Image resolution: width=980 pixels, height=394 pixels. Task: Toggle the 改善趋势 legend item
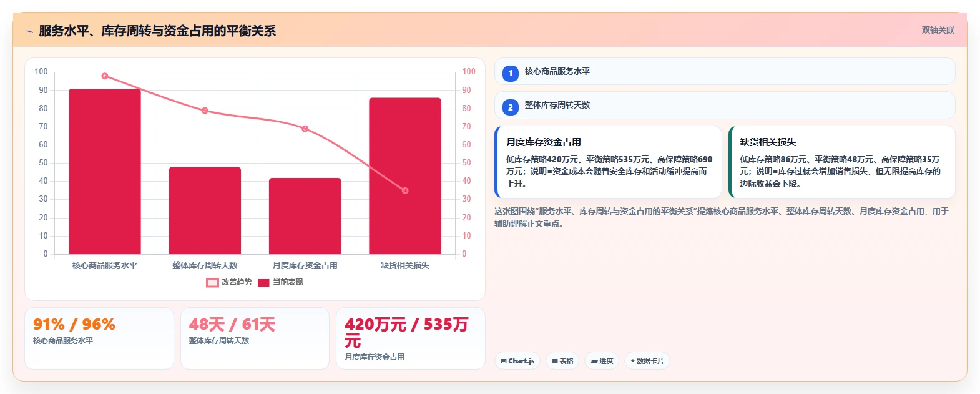(229, 282)
